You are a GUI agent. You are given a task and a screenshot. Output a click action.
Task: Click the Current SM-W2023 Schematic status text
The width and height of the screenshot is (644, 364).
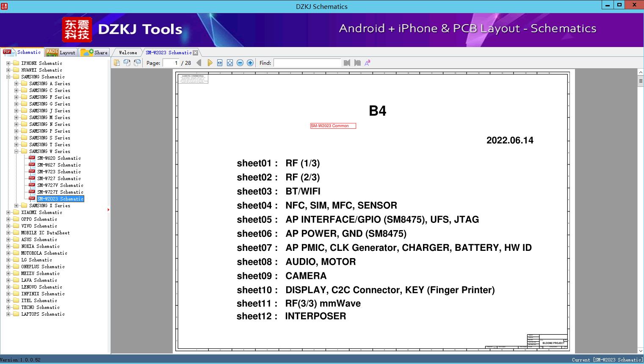click(607, 360)
